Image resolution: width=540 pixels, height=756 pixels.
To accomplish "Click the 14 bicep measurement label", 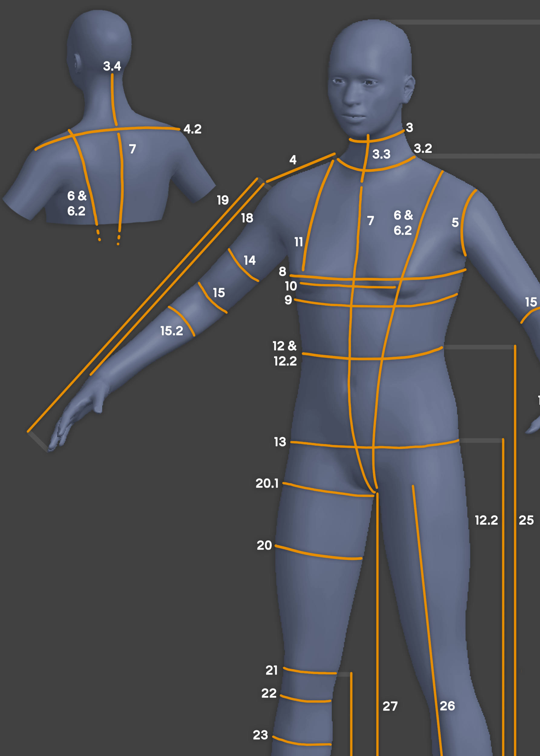I will [x=249, y=260].
